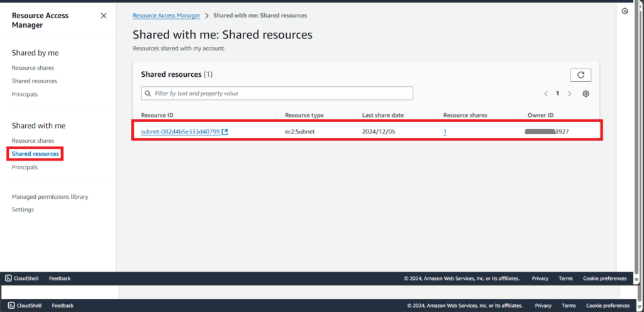This screenshot has width=644, height=312.
Task: Sort by Last share date column
Action: [383, 115]
